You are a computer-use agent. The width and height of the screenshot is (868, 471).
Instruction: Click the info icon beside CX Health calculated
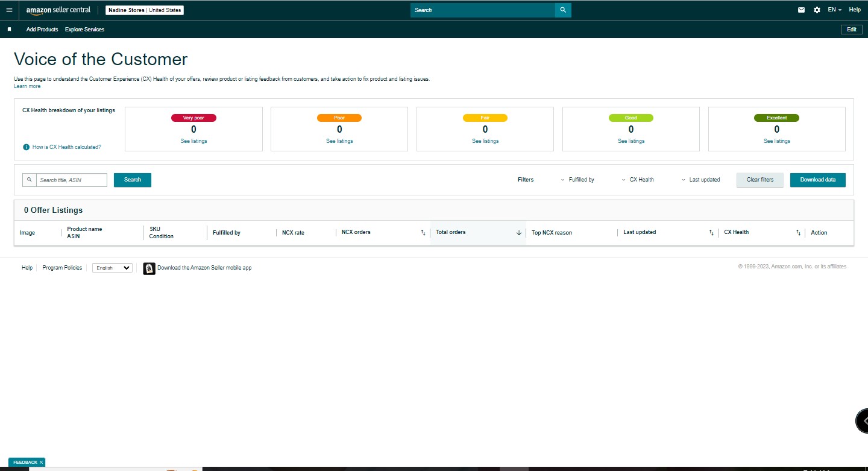pyautogui.click(x=26, y=147)
